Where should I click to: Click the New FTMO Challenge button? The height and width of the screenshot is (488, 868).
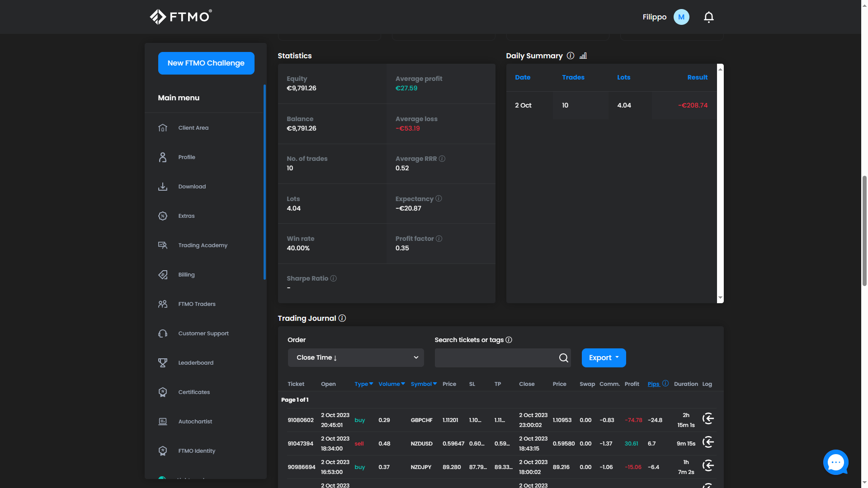coord(206,63)
